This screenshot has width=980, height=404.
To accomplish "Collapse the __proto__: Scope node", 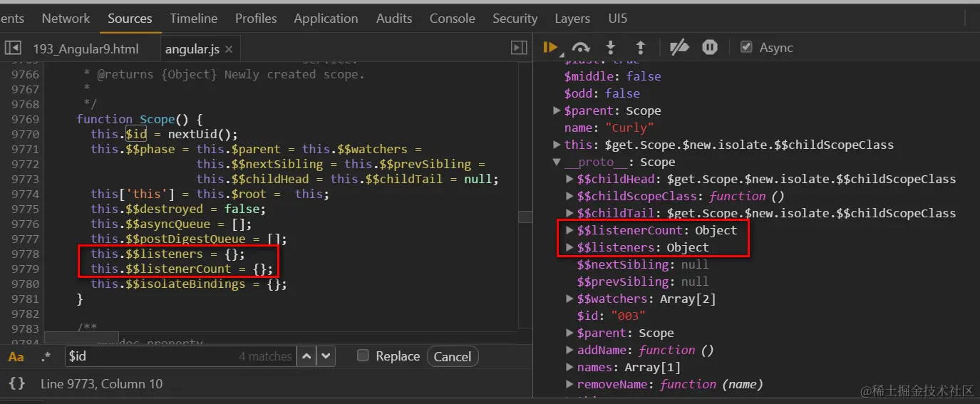I will coord(557,162).
